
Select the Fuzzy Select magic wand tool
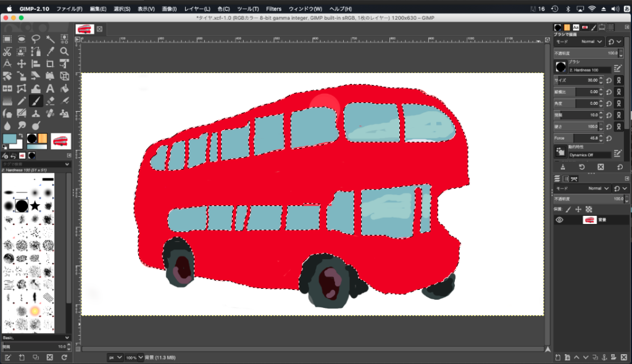[x=51, y=39]
